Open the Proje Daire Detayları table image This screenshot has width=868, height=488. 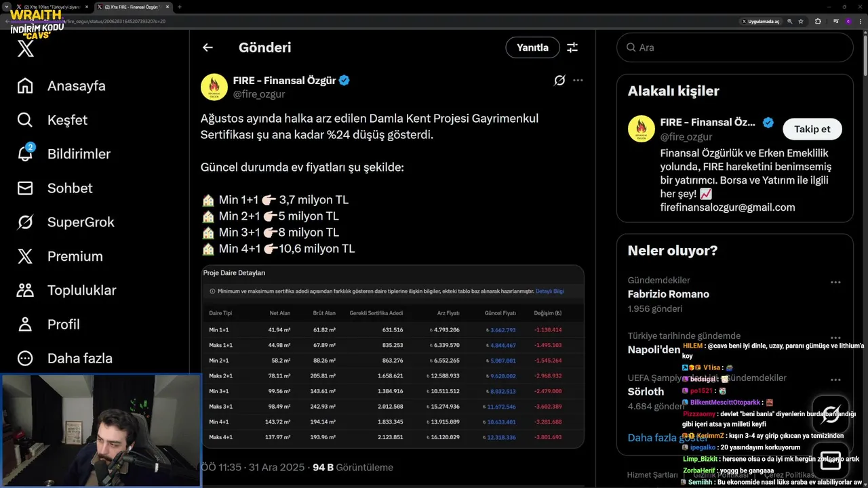[x=393, y=357]
